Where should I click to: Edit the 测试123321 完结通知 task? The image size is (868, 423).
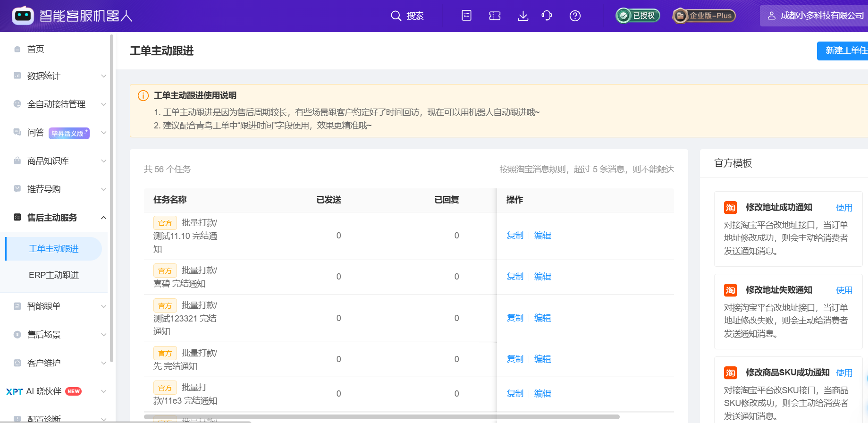pyautogui.click(x=542, y=318)
